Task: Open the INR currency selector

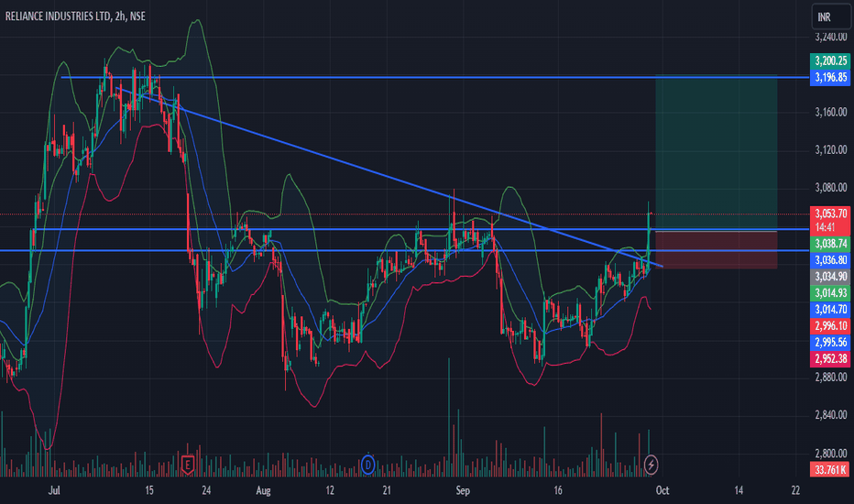Action: (829, 16)
